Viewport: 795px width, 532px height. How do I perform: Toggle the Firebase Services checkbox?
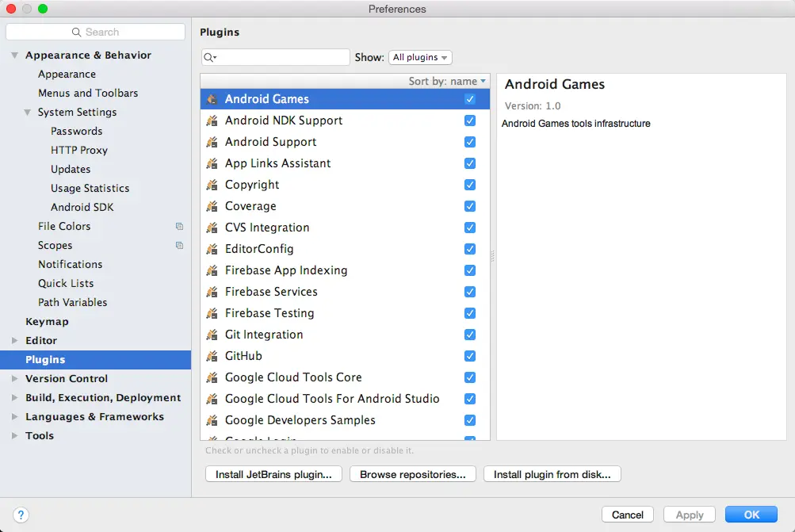(x=470, y=292)
